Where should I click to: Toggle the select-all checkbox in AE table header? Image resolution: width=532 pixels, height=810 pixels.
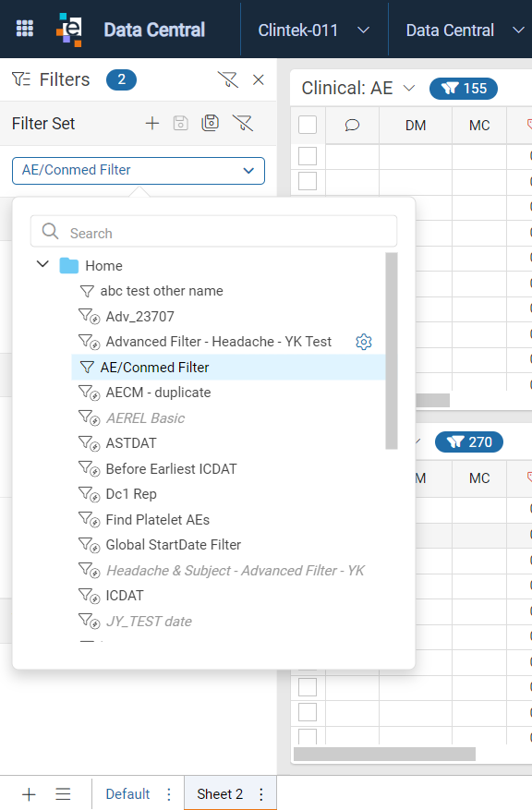point(308,125)
